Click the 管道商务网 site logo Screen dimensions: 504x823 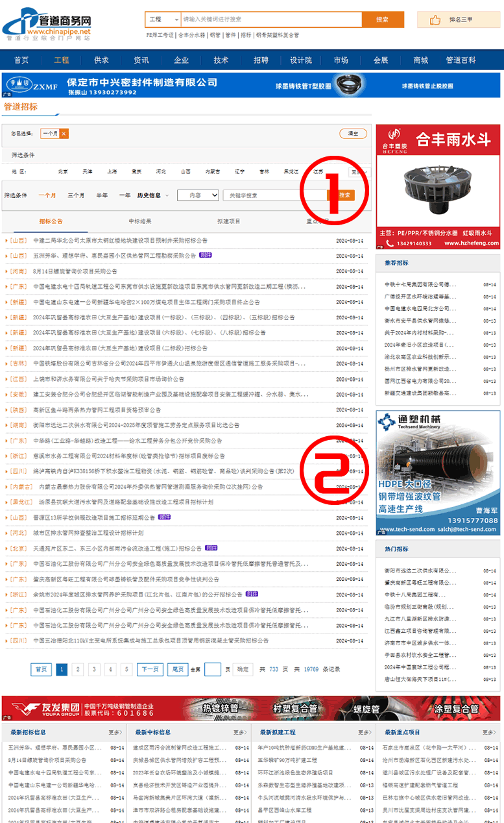pyautogui.click(x=47, y=25)
